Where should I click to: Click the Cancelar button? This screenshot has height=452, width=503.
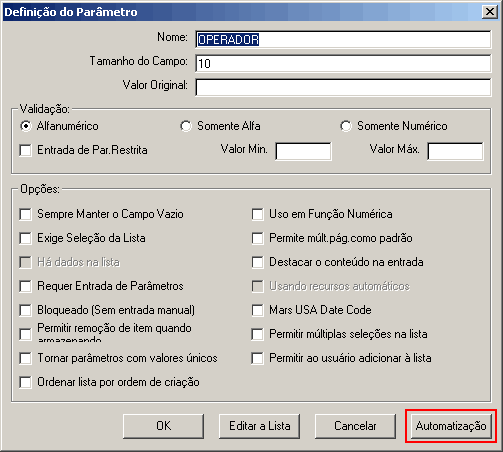[x=355, y=426]
